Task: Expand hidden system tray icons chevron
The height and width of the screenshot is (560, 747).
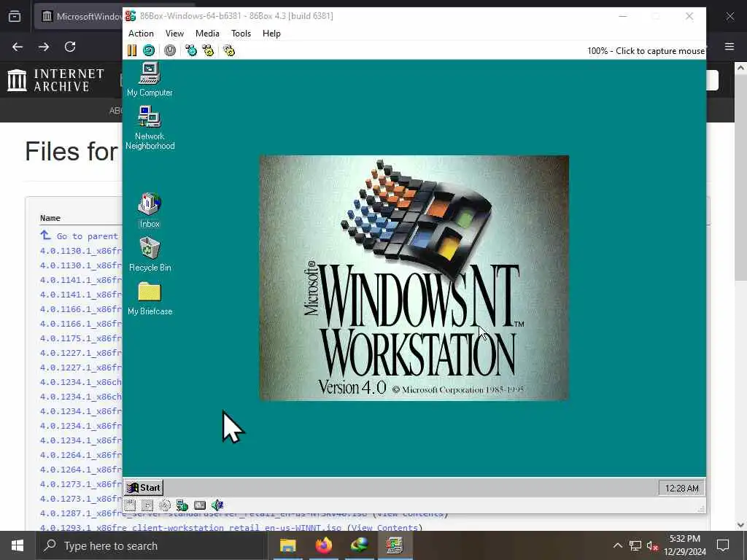Action: (617, 545)
